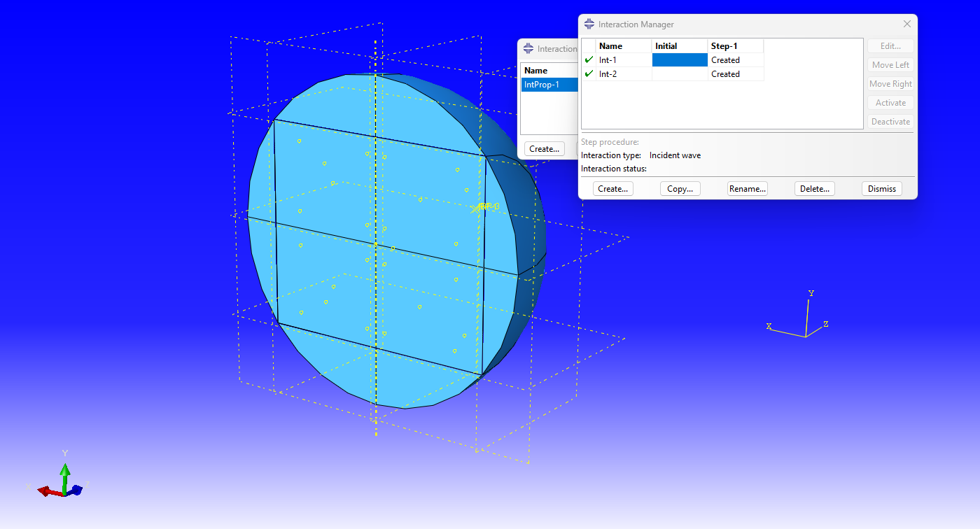
Task: Close the Interaction Manager window
Action: (x=907, y=24)
